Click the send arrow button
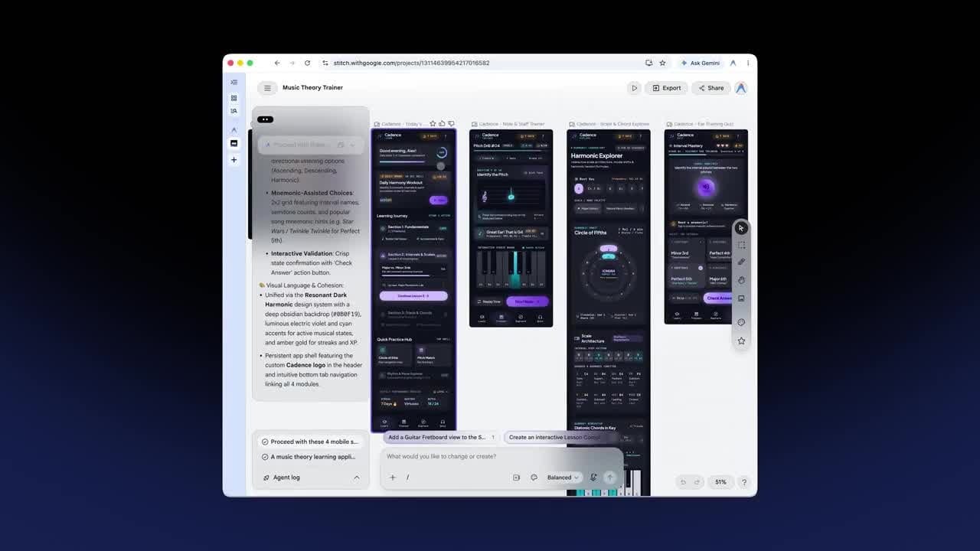The image size is (980, 551). click(610, 478)
